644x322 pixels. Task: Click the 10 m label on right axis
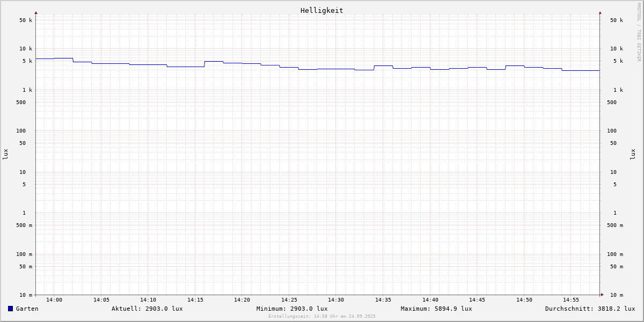(x=617, y=295)
